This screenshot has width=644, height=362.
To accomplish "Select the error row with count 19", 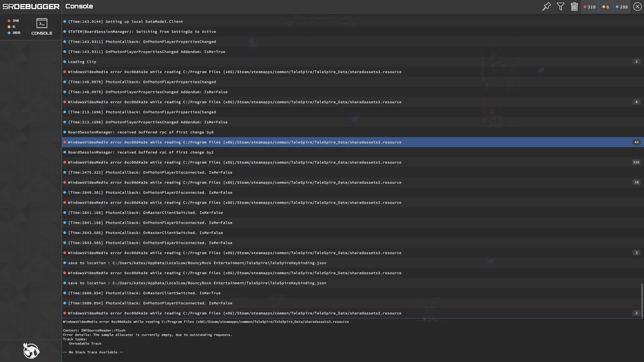I will 352,182.
